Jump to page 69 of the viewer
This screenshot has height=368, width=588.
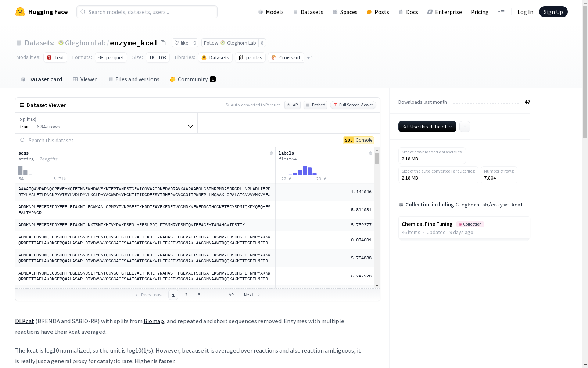coord(231,295)
